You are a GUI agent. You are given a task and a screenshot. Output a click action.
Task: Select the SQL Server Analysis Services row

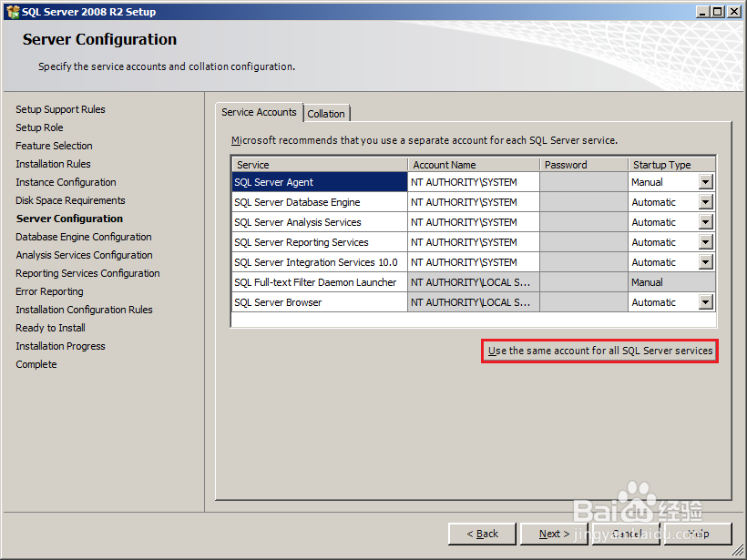click(320, 222)
